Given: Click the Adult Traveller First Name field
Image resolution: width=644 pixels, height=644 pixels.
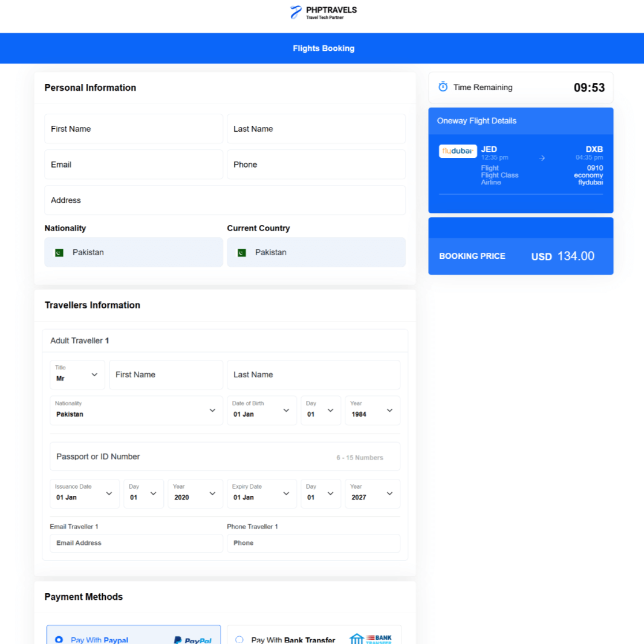Looking at the screenshot, I should click(x=166, y=374).
